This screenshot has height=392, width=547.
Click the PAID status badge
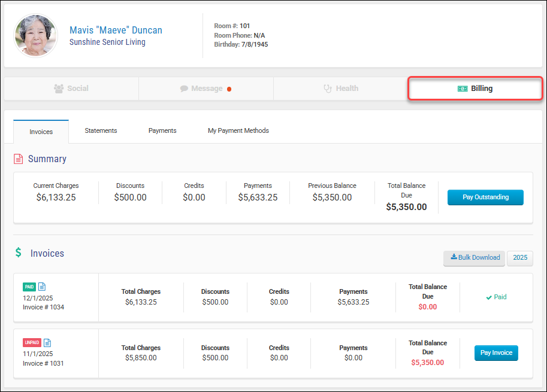tap(29, 287)
